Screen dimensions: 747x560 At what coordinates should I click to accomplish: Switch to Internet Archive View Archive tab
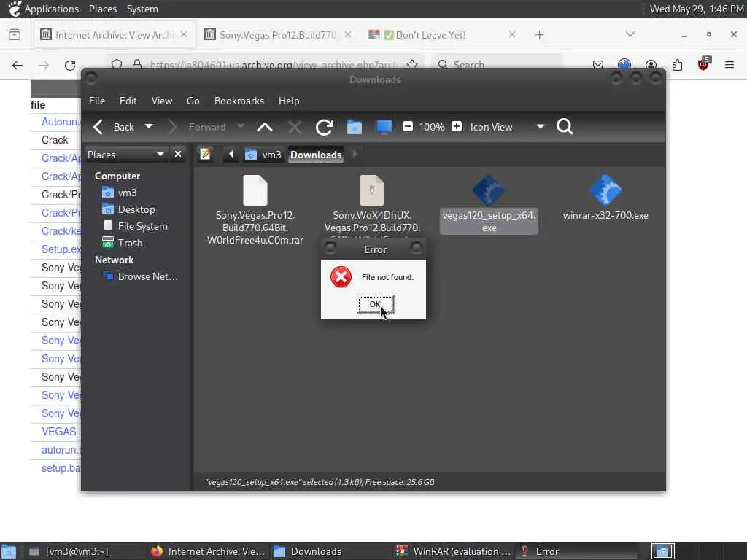114,35
